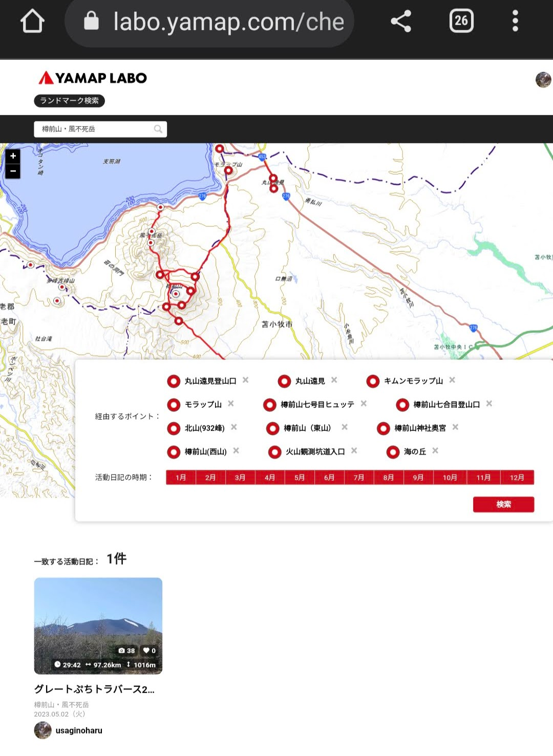
Task: Click the red 検索 button
Action: [503, 504]
